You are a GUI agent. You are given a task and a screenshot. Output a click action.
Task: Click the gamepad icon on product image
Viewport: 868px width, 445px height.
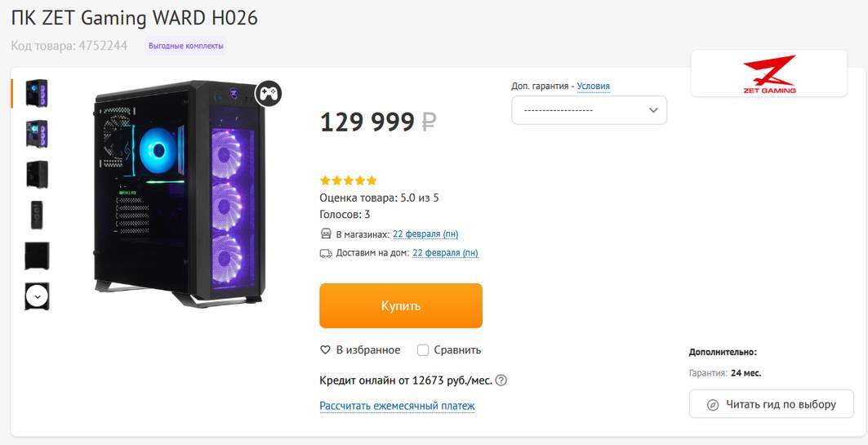pyautogui.click(x=269, y=94)
